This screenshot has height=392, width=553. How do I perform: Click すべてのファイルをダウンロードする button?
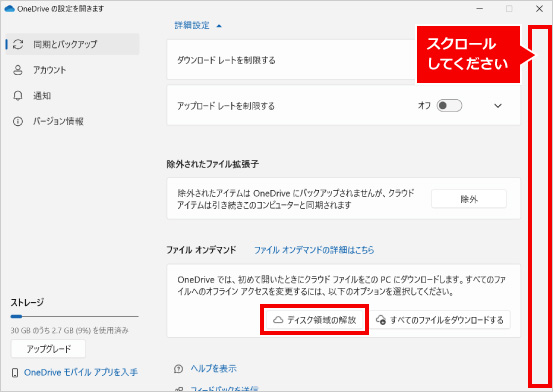click(x=440, y=320)
